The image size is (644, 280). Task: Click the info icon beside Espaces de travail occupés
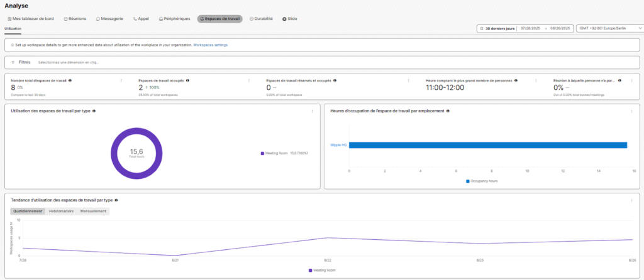(188, 80)
